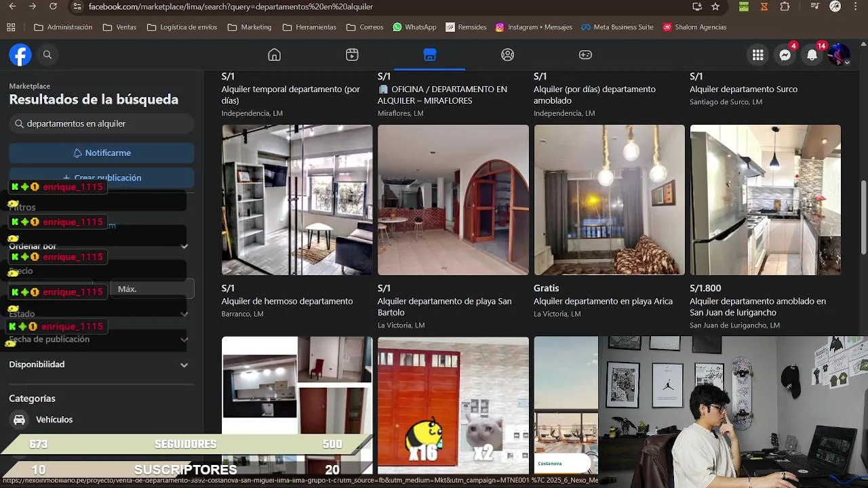Open the account profile picture menu
The height and width of the screenshot is (488, 868).
tap(839, 55)
